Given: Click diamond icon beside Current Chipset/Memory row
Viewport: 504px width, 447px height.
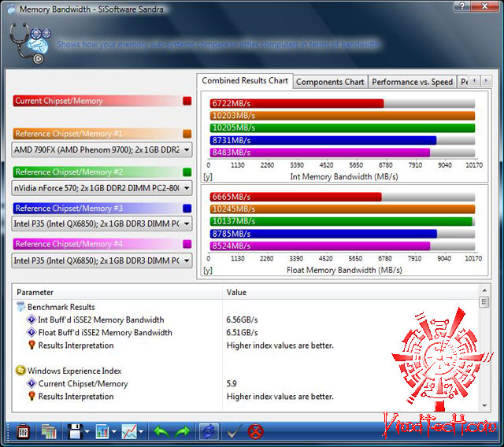Looking at the screenshot, I should (x=31, y=383).
